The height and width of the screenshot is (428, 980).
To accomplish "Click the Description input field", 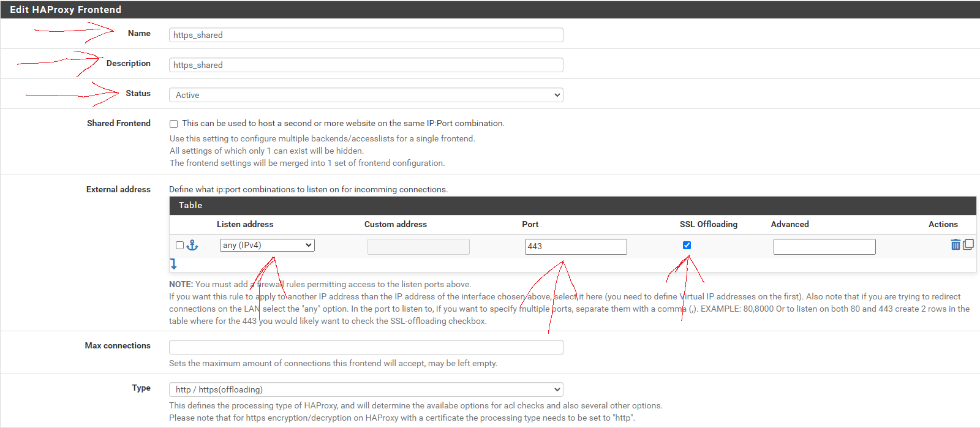I will tap(366, 65).
